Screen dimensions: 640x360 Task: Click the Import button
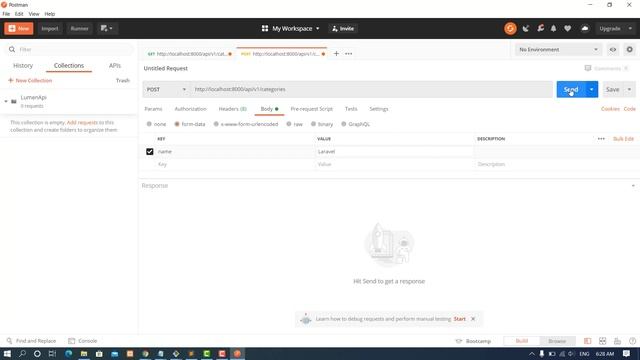pos(50,29)
